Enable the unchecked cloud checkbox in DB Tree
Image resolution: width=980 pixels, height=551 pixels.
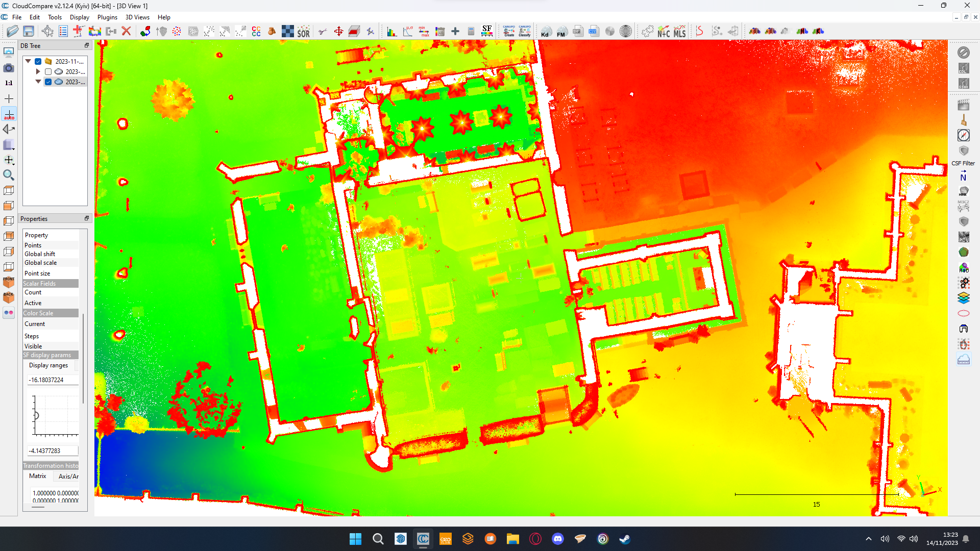pos(48,72)
